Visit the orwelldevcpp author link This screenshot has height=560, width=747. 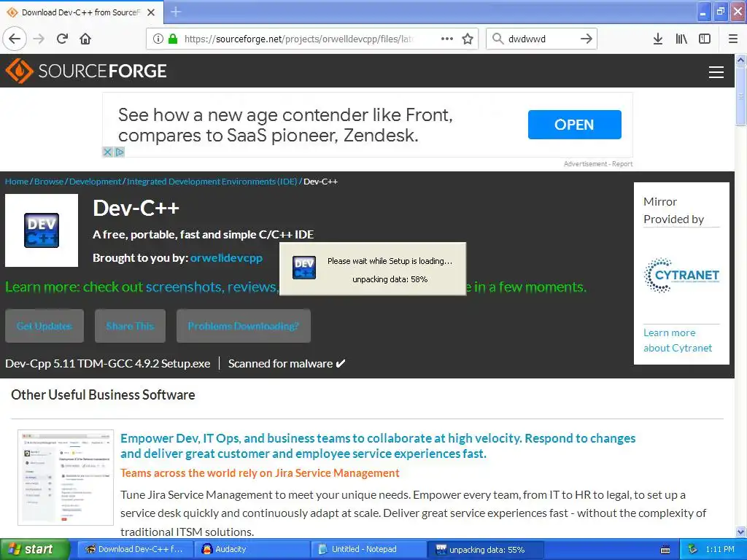(226, 257)
